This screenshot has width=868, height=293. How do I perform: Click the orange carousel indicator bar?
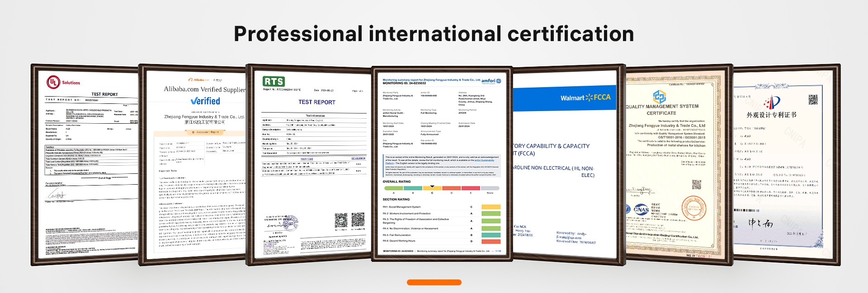pos(434,282)
